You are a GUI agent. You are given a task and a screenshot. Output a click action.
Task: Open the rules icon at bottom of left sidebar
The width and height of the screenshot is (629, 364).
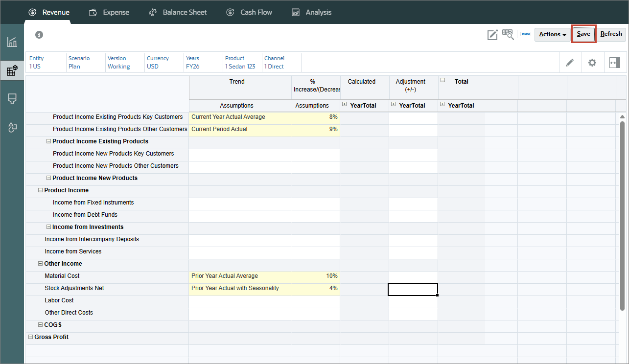(x=12, y=128)
